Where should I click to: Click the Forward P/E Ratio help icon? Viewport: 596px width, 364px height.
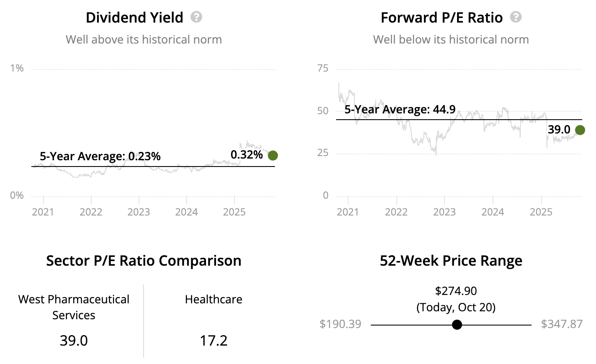pos(516,17)
